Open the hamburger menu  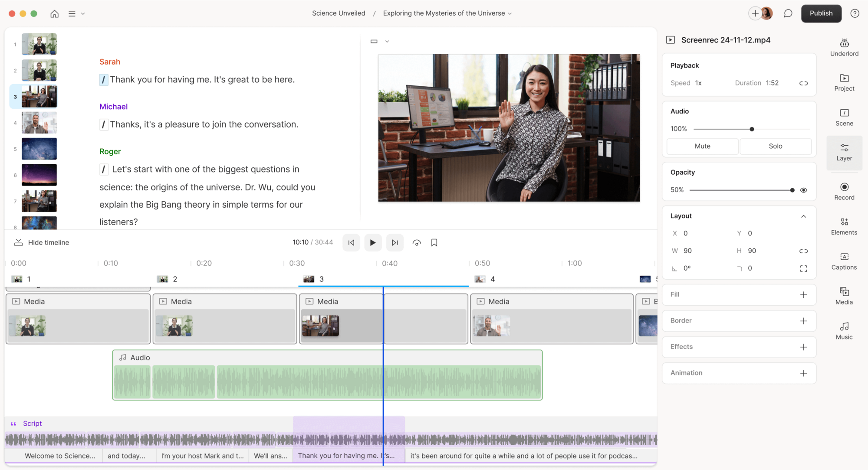[x=72, y=13]
